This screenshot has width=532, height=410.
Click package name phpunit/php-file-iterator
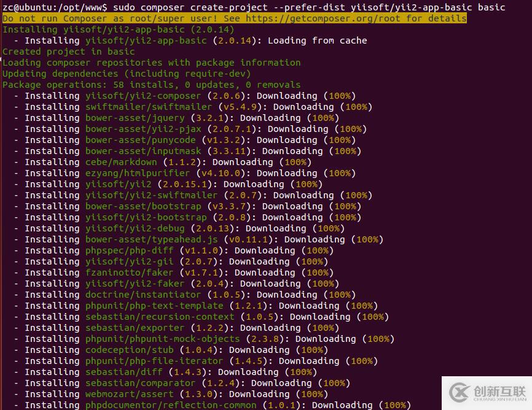pyautogui.click(x=154, y=361)
